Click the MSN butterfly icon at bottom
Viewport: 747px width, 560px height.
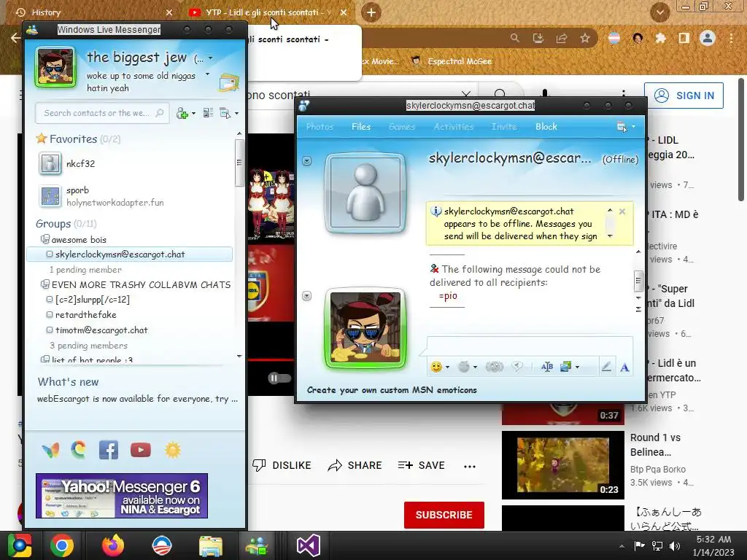50,450
